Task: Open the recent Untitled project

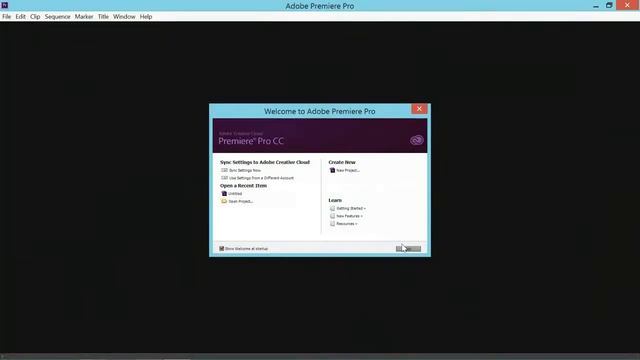Action: pyautogui.click(x=235, y=193)
